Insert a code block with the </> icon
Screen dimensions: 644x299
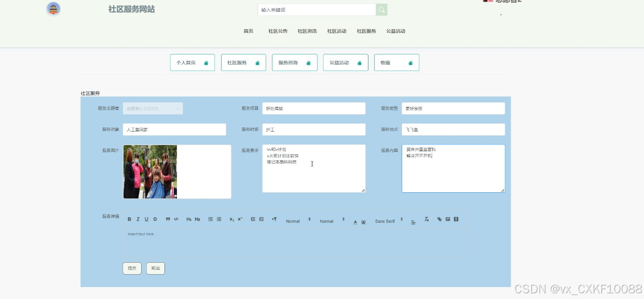176,219
